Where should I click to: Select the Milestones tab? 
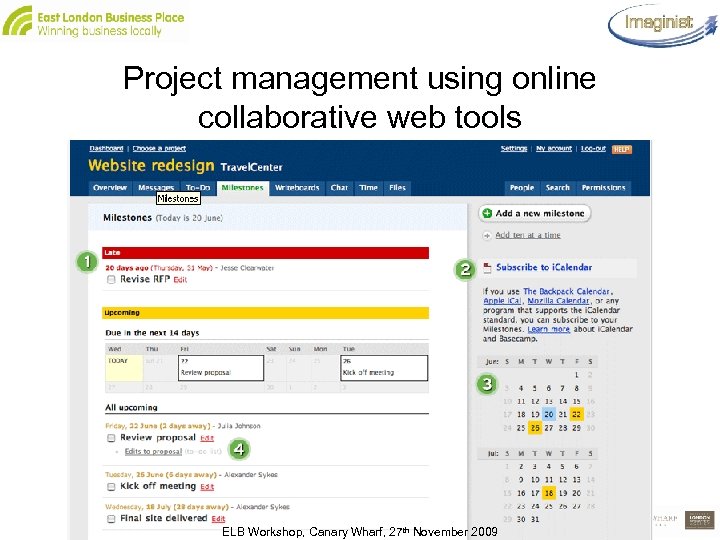coord(242,187)
